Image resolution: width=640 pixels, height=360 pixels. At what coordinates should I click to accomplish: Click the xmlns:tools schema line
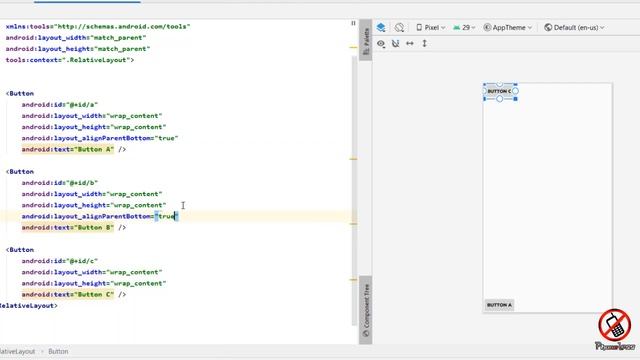[x=98, y=27]
